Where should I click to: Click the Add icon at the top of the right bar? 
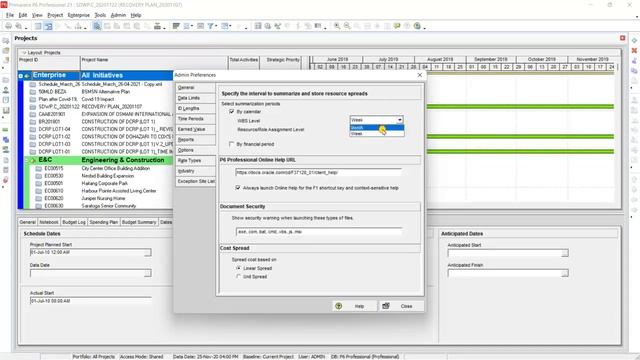[634, 40]
